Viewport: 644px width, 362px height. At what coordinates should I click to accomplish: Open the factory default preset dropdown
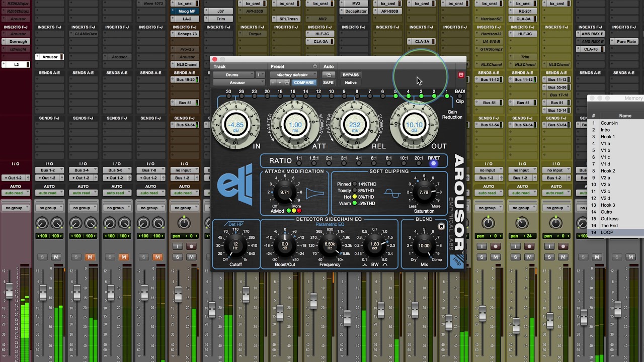(294, 75)
